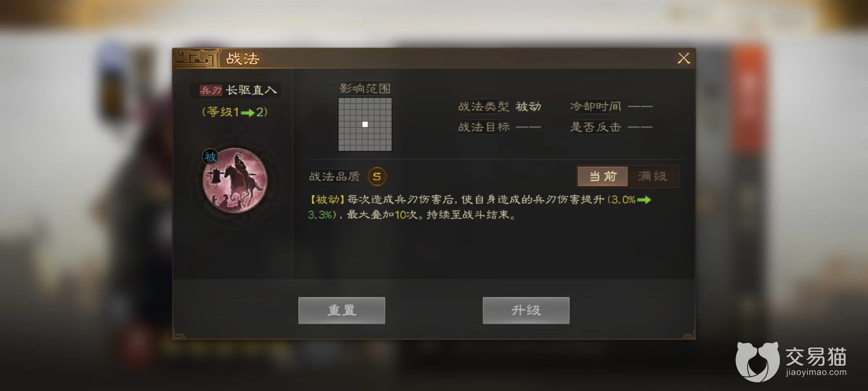Screen dimensions: 868x391
Task: Click the 升级 upgrade button
Action: [526, 311]
